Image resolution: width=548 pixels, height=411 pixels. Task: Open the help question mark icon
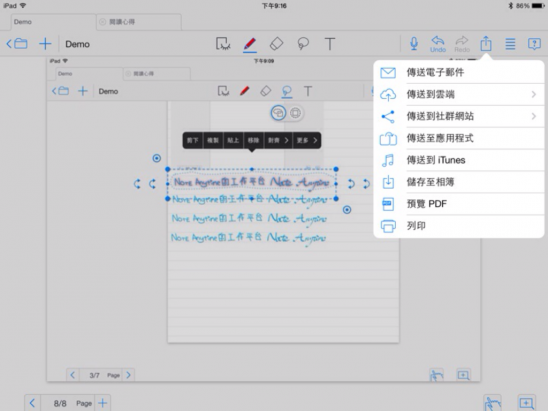[x=534, y=44]
